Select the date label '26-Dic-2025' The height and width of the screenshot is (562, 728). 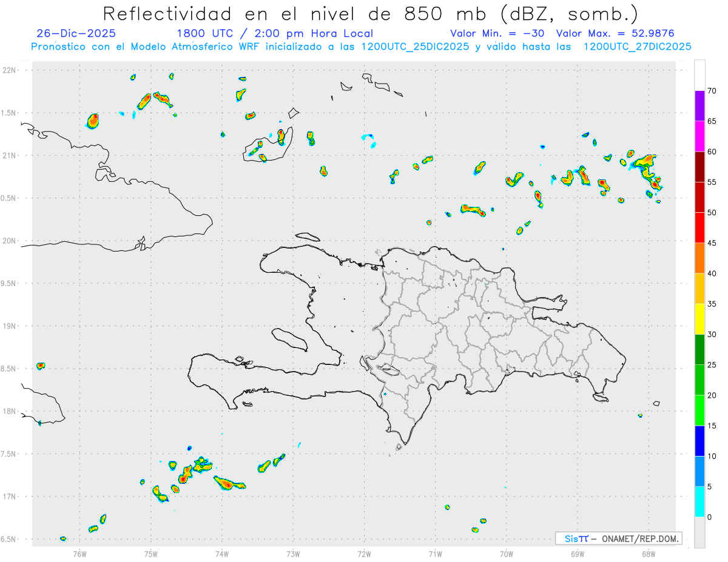pyautogui.click(x=76, y=33)
